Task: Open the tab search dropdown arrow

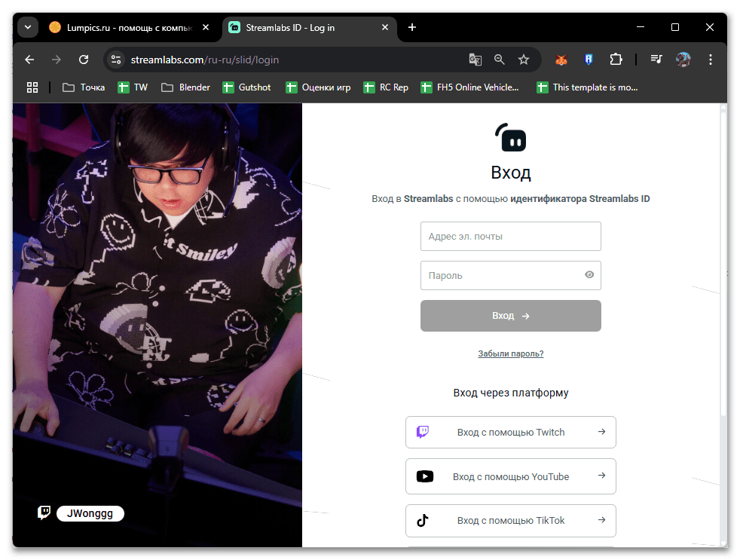Action: click(x=28, y=27)
